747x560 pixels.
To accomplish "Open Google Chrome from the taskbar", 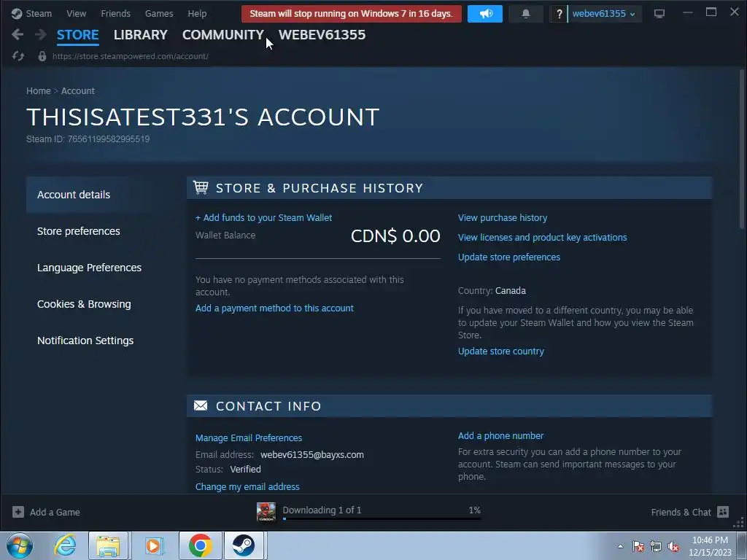I will click(200, 545).
